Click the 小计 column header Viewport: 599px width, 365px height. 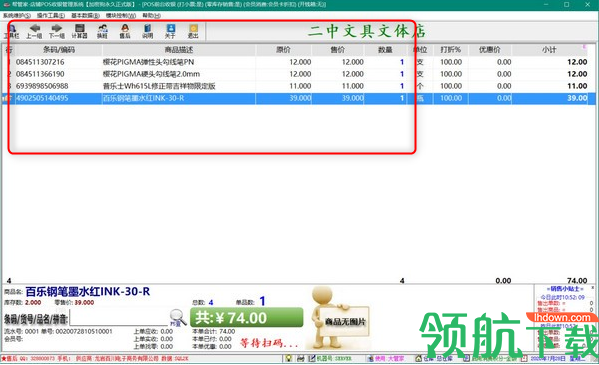[x=549, y=50]
